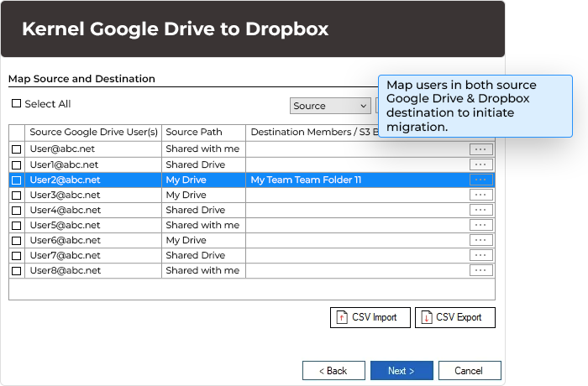Toggle the checkbox for User2@abc.net
The height and width of the screenshot is (386, 588).
tap(17, 180)
